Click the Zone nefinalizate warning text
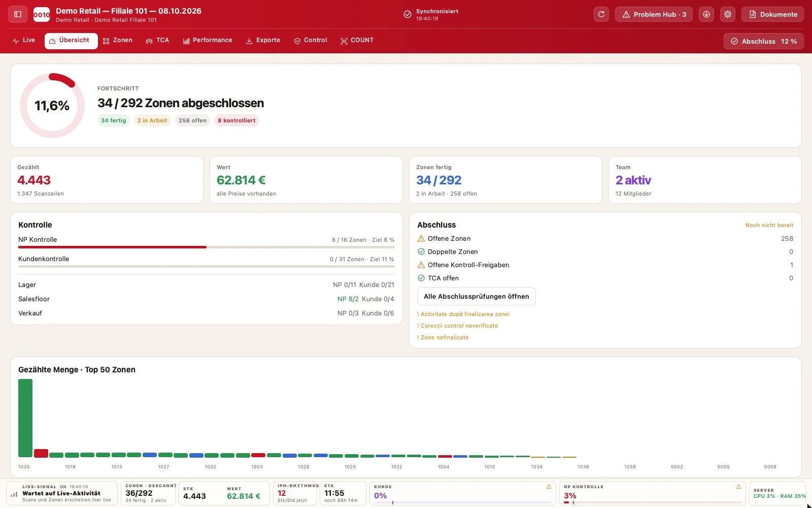 443,337
